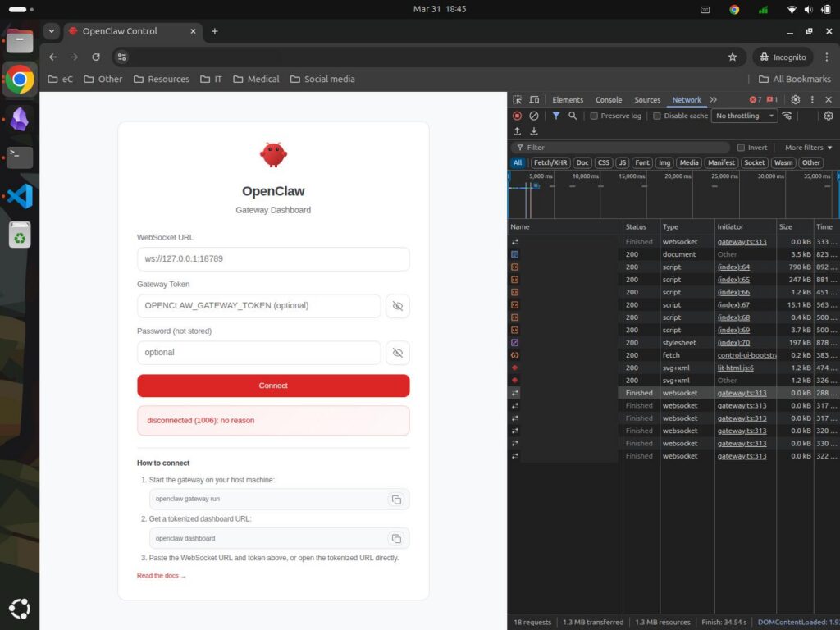The height and width of the screenshot is (630, 840).
Task: Clear the network log
Action: (534, 116)
